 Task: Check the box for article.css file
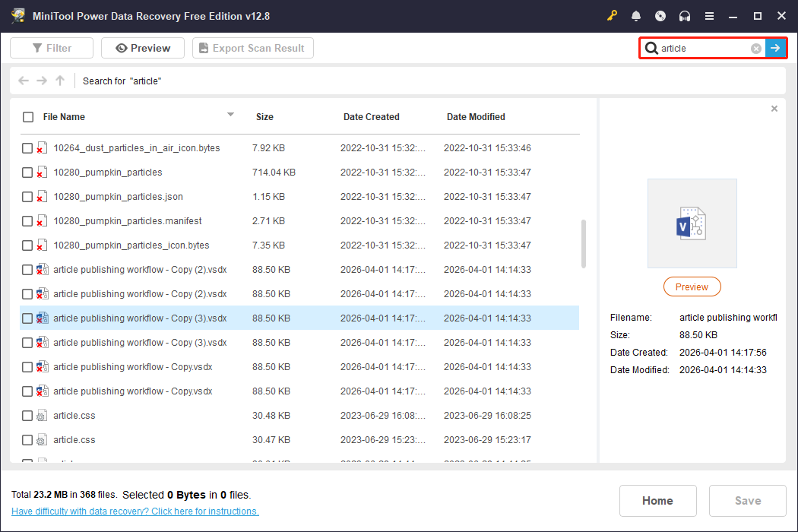pyautogui.click(x=27, y=415)
